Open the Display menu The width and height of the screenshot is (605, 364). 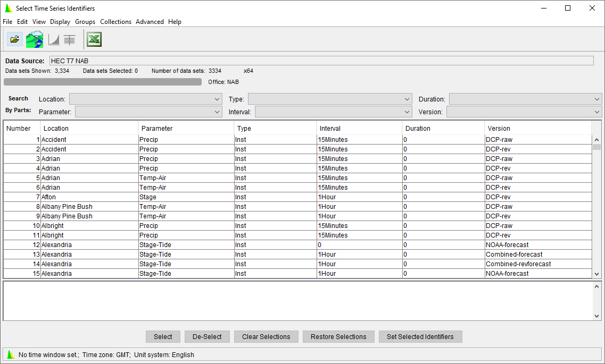pyautogui.click(x=60, y=22)
